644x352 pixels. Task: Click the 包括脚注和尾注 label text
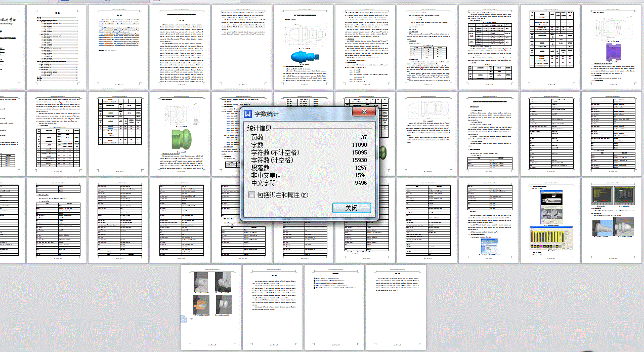pyautogui.click(x=282, y=195)
